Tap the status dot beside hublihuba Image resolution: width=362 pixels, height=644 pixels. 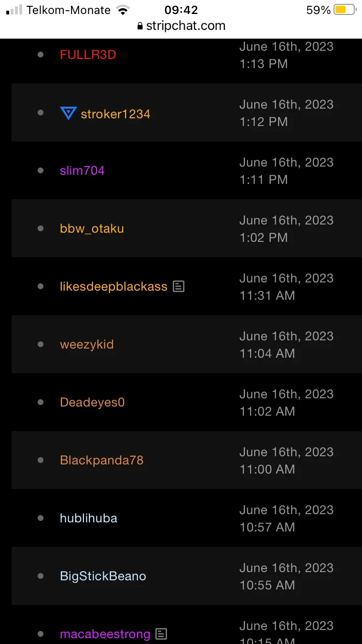(x=41, y=518)
